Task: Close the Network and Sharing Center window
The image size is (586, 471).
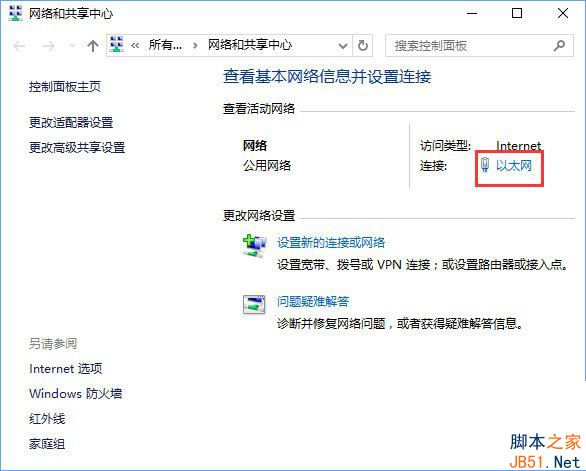Action: 563,13
